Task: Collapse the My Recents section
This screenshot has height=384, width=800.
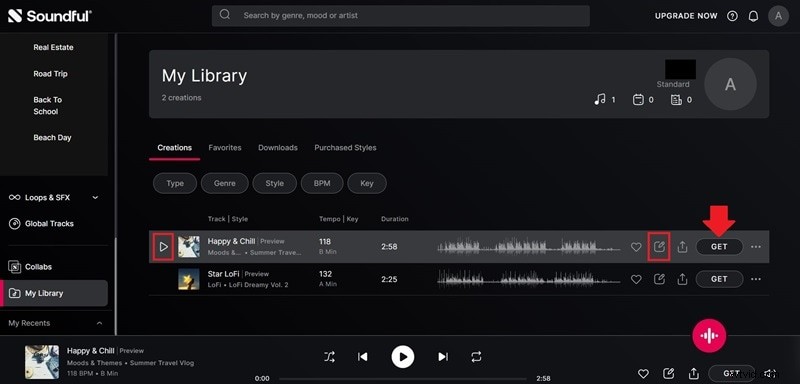Action: 99,323
